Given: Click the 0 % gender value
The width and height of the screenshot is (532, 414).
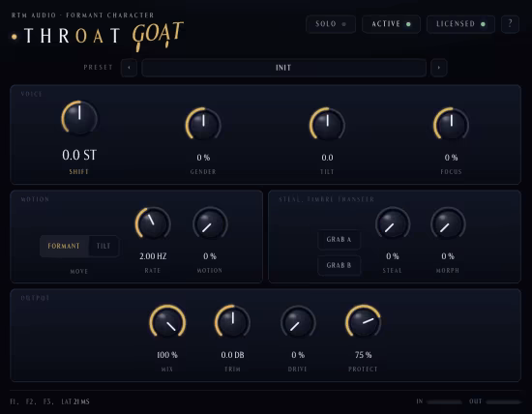Looking at the screenshot, I should pos(203,158).
